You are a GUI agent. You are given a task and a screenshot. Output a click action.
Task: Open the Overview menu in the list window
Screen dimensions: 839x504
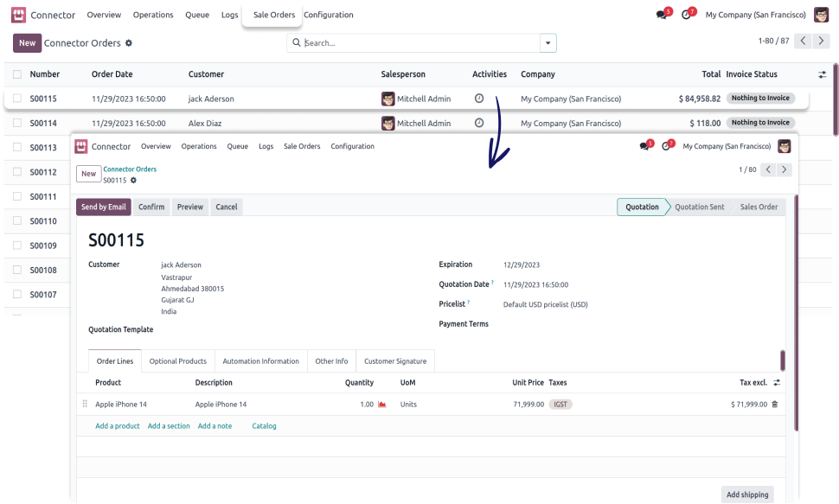104,15
